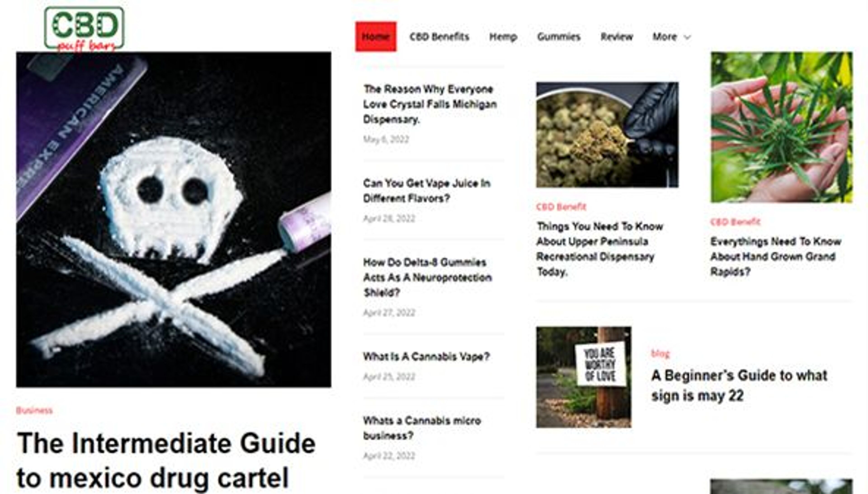This screenshot has height=494, width=868.
Task: Open the skull powder featured image
Action: coord(173,219)
